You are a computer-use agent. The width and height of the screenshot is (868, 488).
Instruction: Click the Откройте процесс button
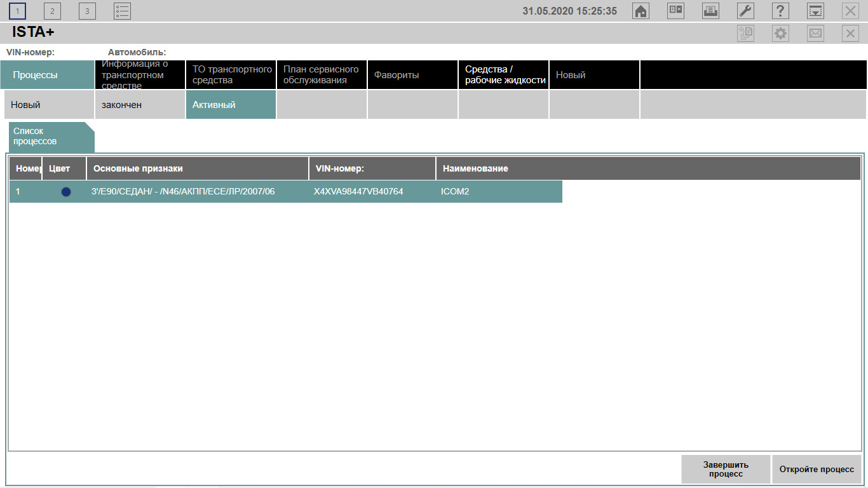(x=817, y=470)
